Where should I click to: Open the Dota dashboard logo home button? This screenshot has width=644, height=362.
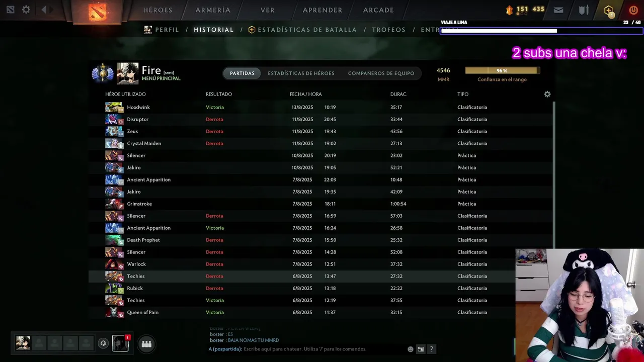(x=97, y=11)
